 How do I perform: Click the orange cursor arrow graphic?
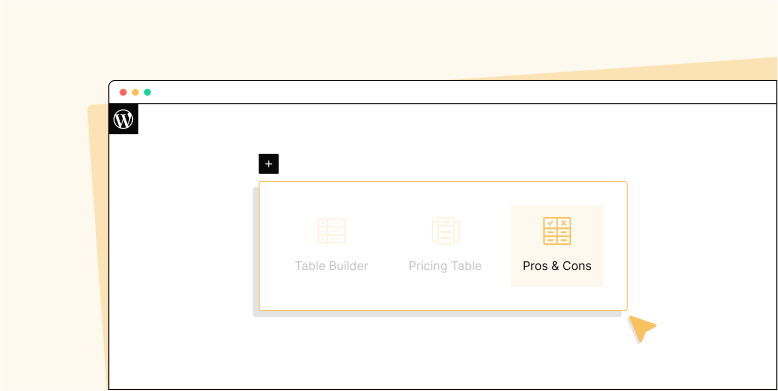pos(642,328)
